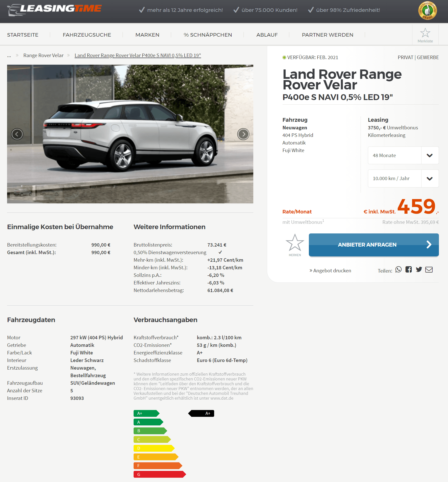Open % SCHNÄPPCHEN menu item
This screenshot has width=448, height=482.
[208, 35]
